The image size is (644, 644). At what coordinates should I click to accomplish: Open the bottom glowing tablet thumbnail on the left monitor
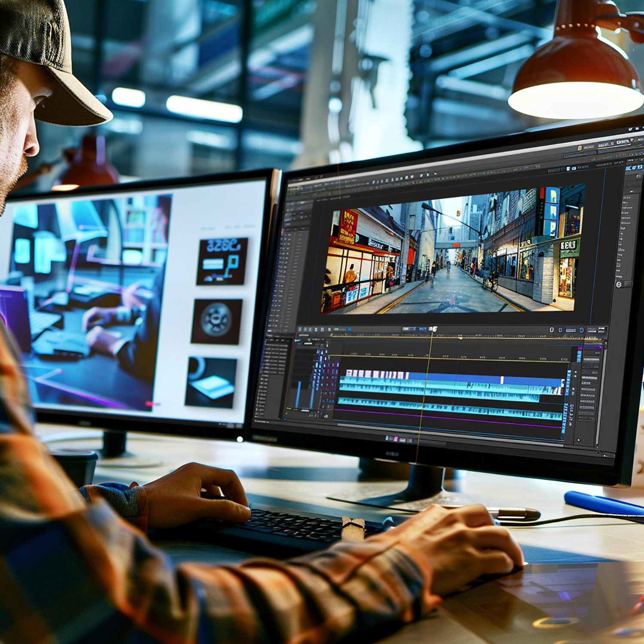tap(211, 382)
